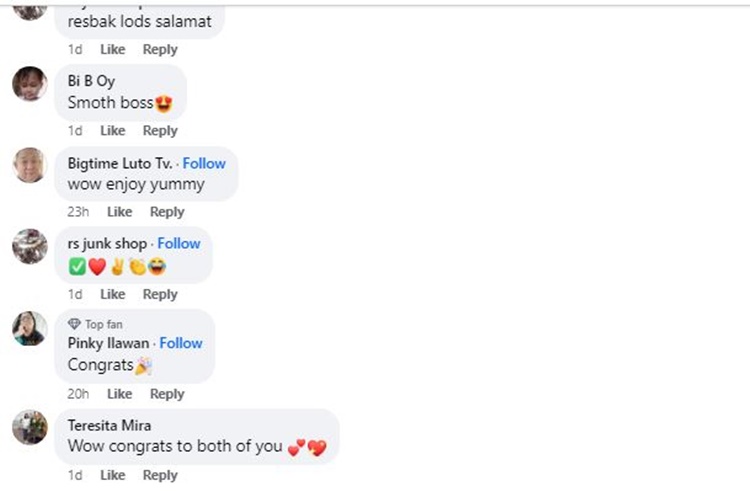Click Bigtime Luto Tv. profile avatar

30,165
